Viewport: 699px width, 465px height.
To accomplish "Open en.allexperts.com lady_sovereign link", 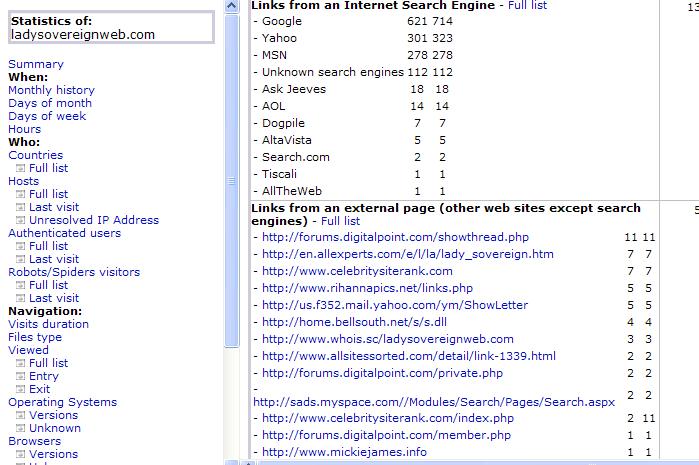I will point(408,254).
